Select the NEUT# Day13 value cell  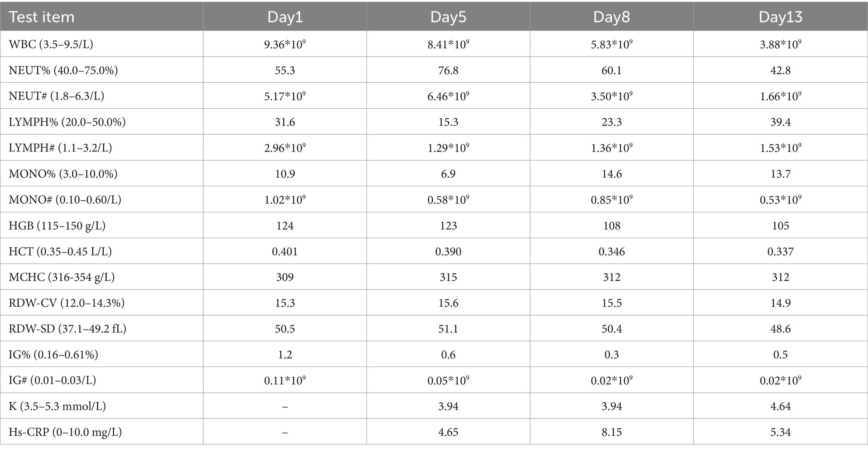pyautogui.click(x=780, y=96)
